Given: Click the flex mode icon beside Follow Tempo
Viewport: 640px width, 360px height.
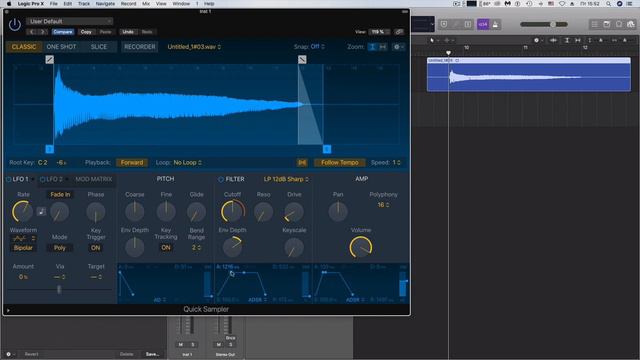Looking at the screenshot, I should (x=302, y=162).
